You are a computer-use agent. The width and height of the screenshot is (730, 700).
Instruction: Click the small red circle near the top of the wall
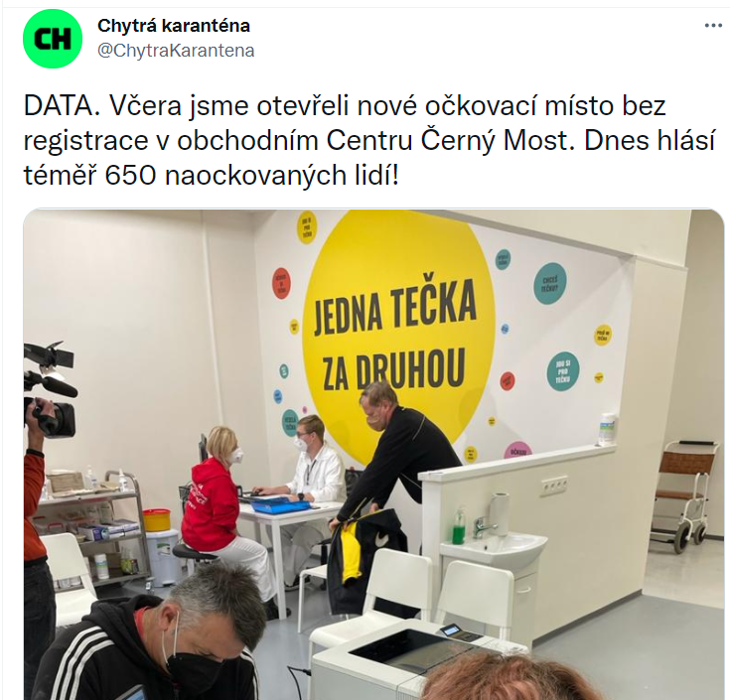[x=281, y=283]
